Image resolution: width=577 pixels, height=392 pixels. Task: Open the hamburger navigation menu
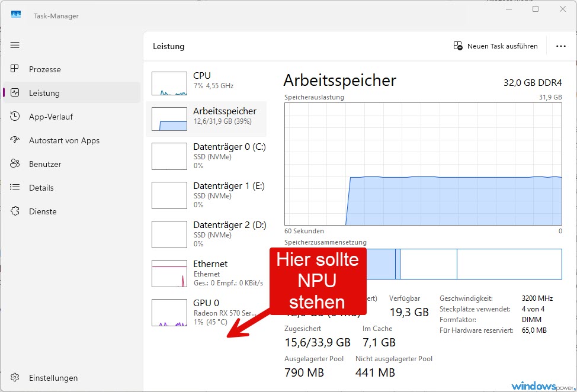coord(15,45)
